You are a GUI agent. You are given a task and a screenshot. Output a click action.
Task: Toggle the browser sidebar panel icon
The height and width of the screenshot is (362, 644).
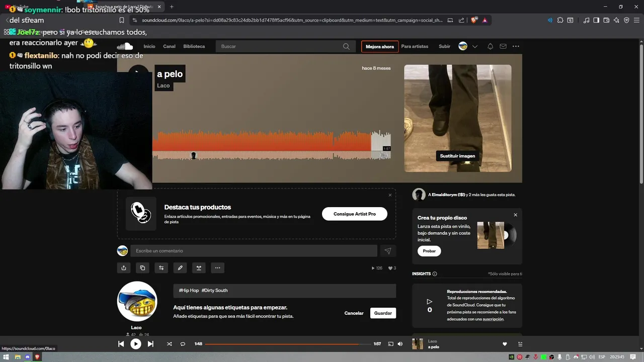(596, 20)
